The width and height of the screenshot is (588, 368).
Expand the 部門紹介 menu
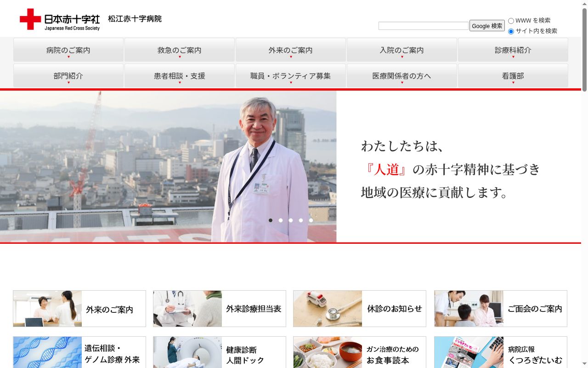tap(68, 75)
